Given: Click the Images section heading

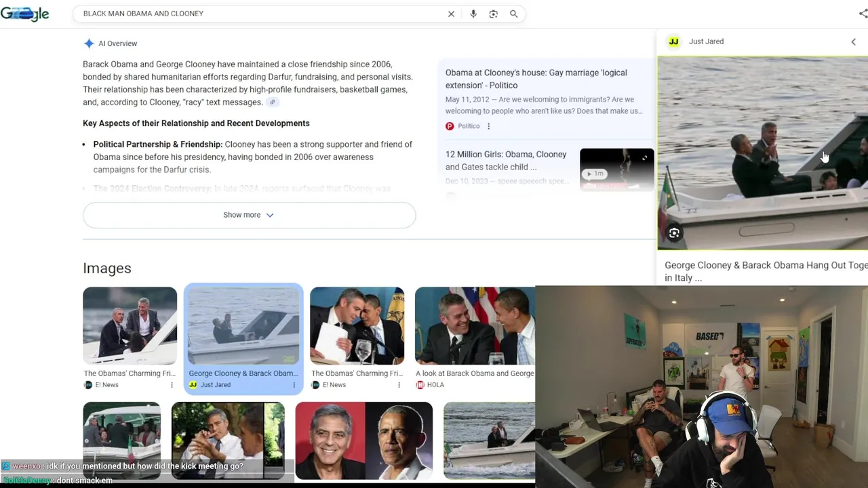Looking at the screenshot, I should coord(107,268).
